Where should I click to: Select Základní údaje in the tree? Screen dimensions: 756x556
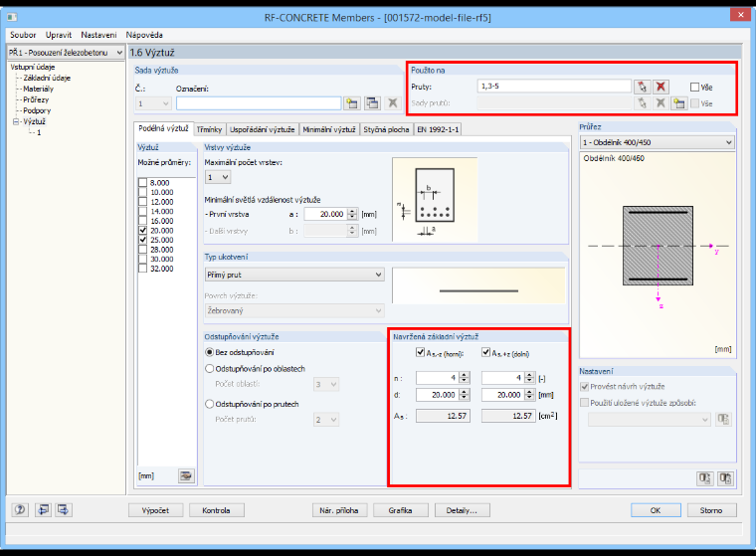(x=47, y=78)
